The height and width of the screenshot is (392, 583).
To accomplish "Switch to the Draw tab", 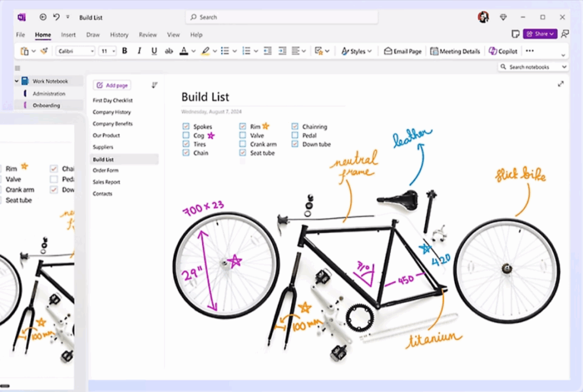I will pyautogui.click(x=93, y=35).
